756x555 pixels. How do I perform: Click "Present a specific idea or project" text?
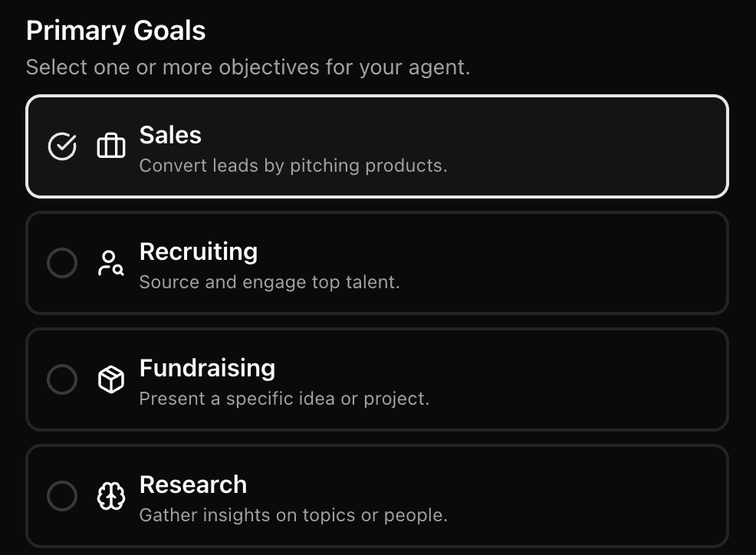click(284, 399)
